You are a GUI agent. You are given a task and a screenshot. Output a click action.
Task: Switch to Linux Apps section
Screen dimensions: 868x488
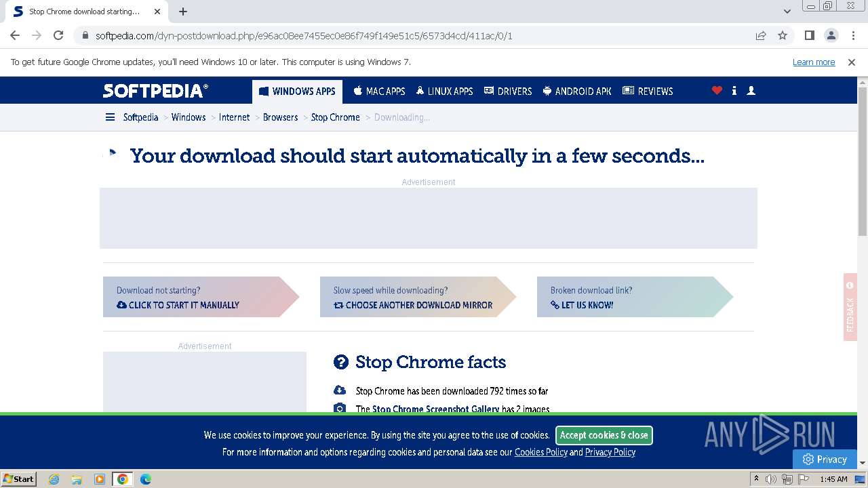pos(444,91)
